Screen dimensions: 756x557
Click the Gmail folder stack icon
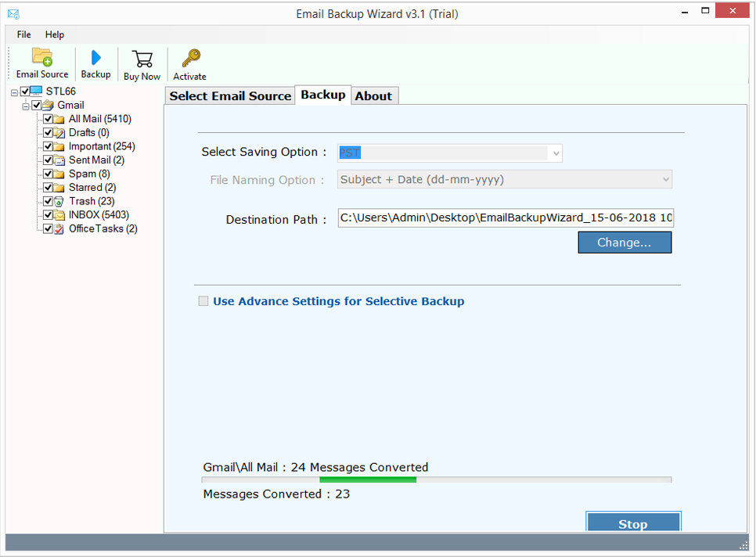click(48, 105)
